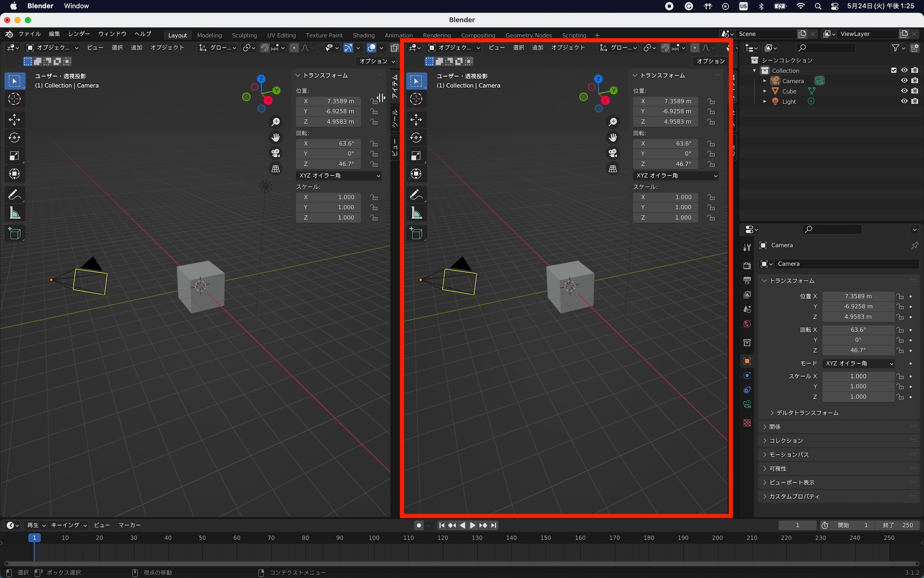The width and height of the screenshot is (924, 578).
Task: Play the animation in timeline
Action: pos(473,525)
